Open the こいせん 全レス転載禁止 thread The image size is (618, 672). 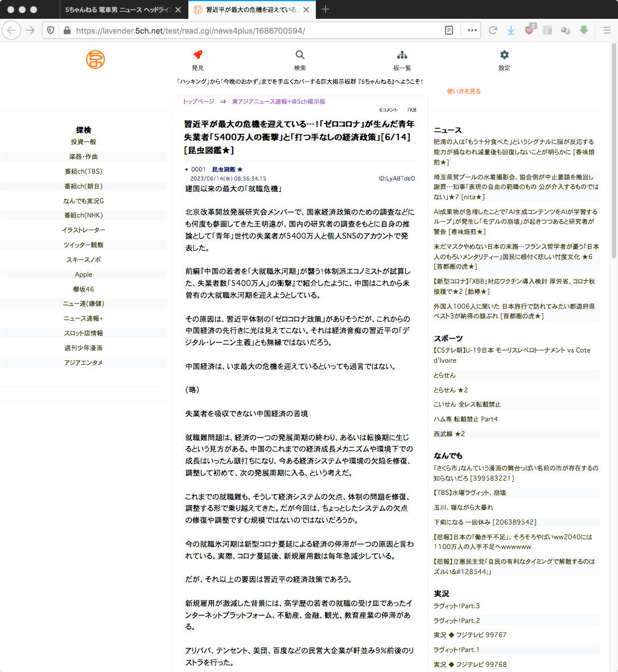(x=467, y=404)
